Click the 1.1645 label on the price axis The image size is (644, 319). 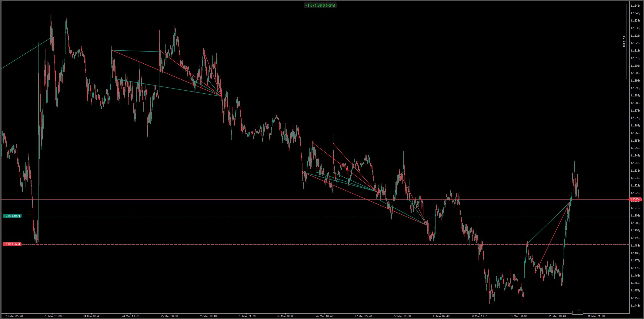click(x=635, y=6)
